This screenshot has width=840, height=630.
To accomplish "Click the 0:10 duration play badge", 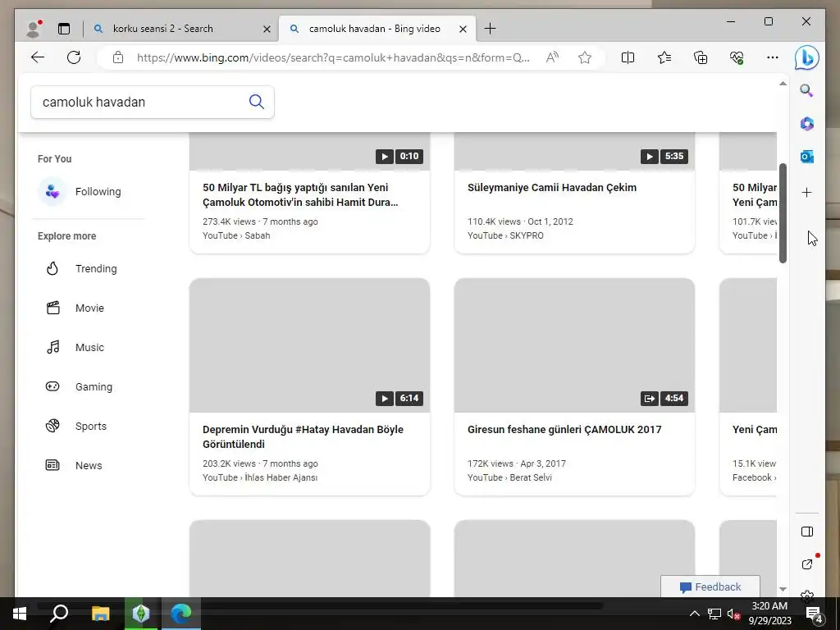I will pyautogui.click(x=399, y=157).
